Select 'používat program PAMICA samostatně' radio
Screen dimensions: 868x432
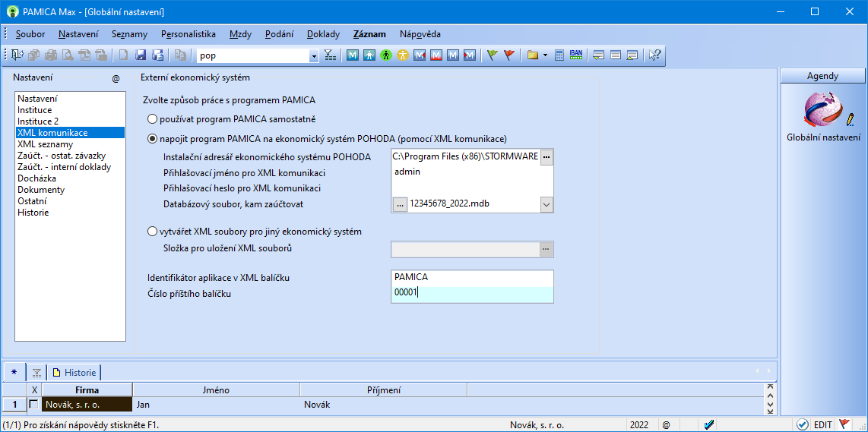click(152, 119)
